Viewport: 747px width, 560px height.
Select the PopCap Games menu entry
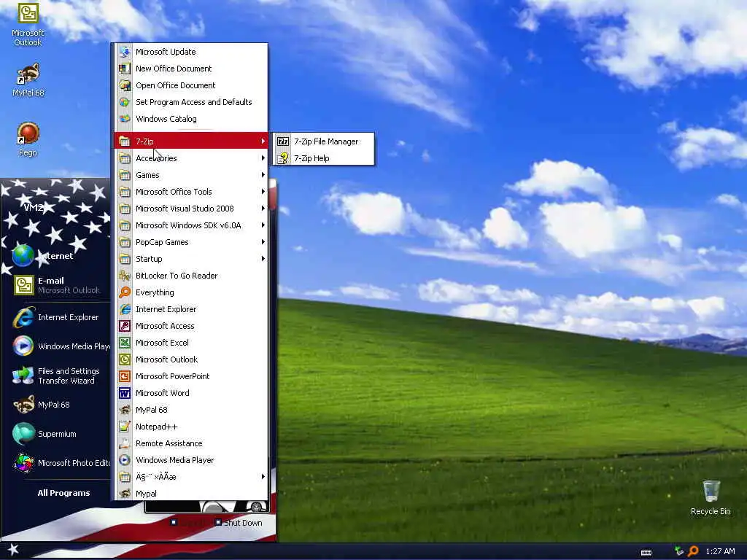click(x=191, y=242)
